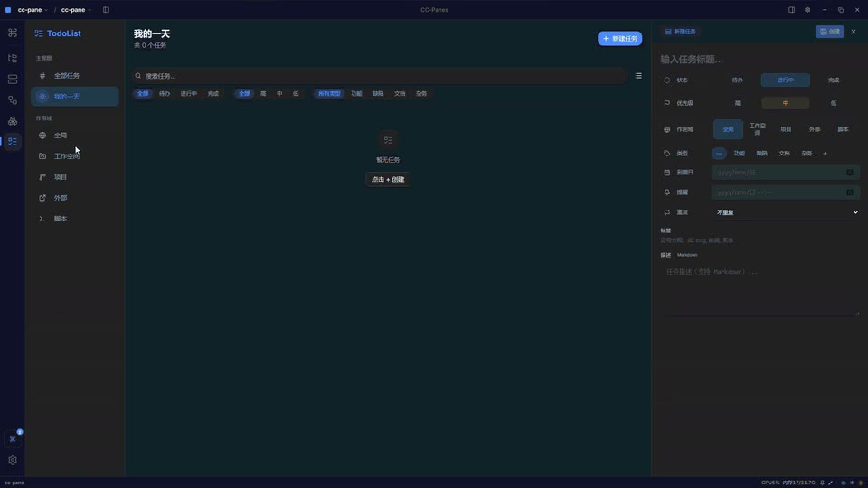The width and height of the screenshot is (868, 488).
Task: Select 全部任务 in sidebar
Action: [x=75, y=76]
